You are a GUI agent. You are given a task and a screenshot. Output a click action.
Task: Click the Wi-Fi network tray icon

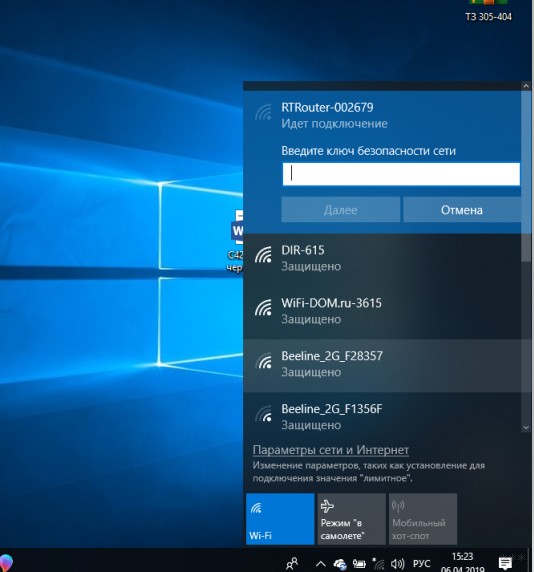(x=378, y=564)
